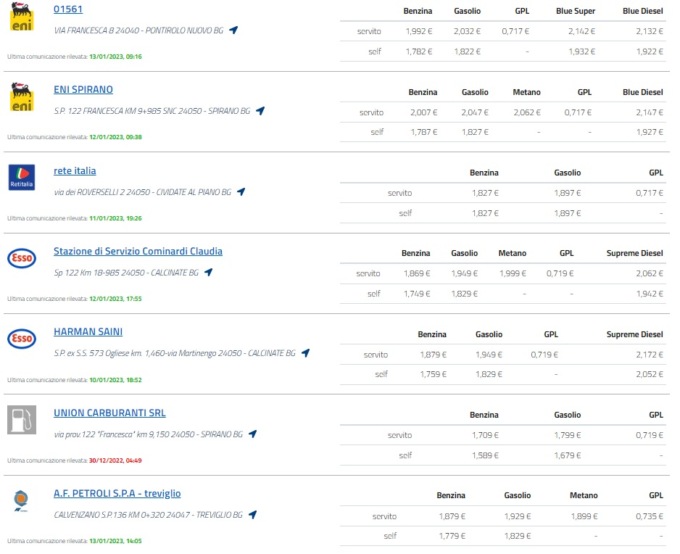Click Cominardi self Benzina 1,749 €
The image size is (680, 554).
coord(417,294)
